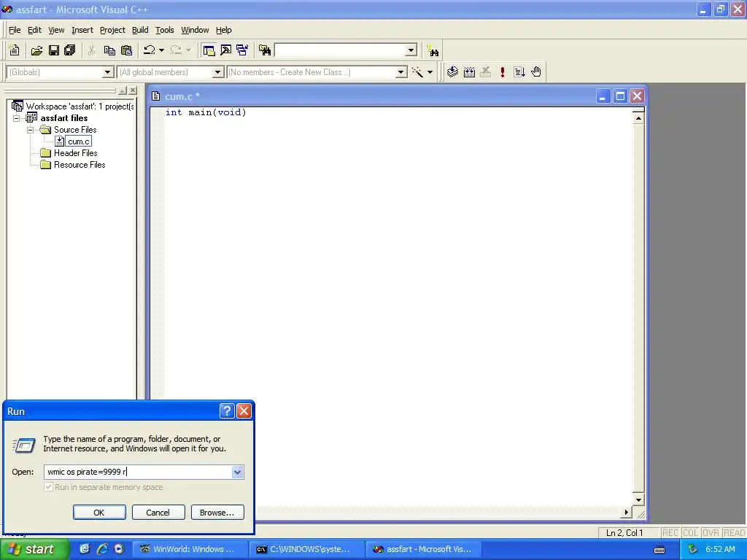Open the Run dialog Open history dropdown
This screenshot has height=560, width=747.
click(237, 472)
